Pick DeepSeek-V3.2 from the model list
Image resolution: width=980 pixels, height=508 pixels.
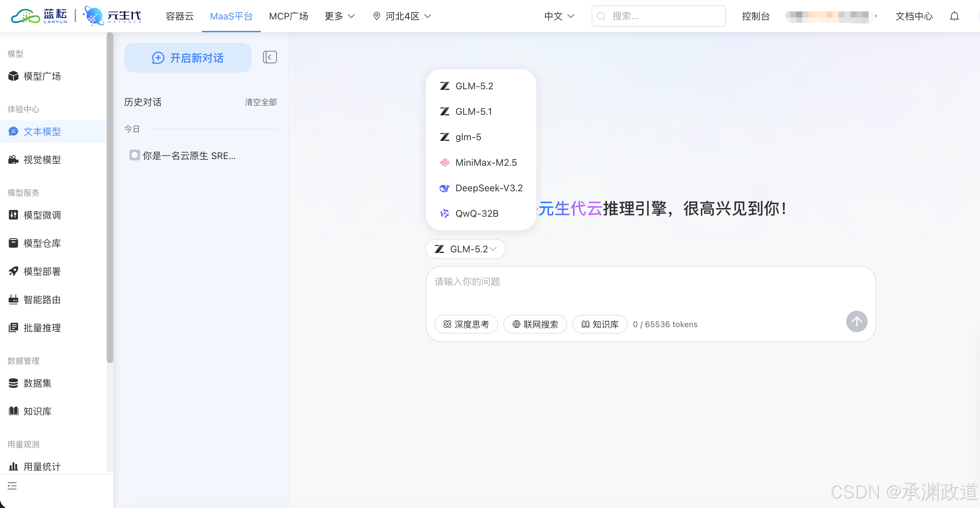[x=481, y=188]
